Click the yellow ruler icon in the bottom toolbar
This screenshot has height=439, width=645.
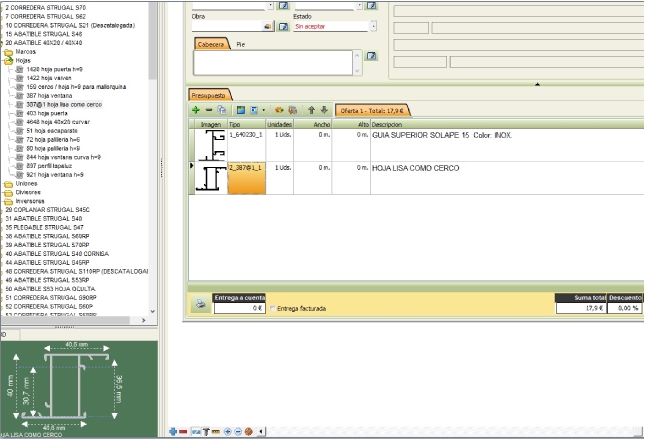tap(216, 432)
